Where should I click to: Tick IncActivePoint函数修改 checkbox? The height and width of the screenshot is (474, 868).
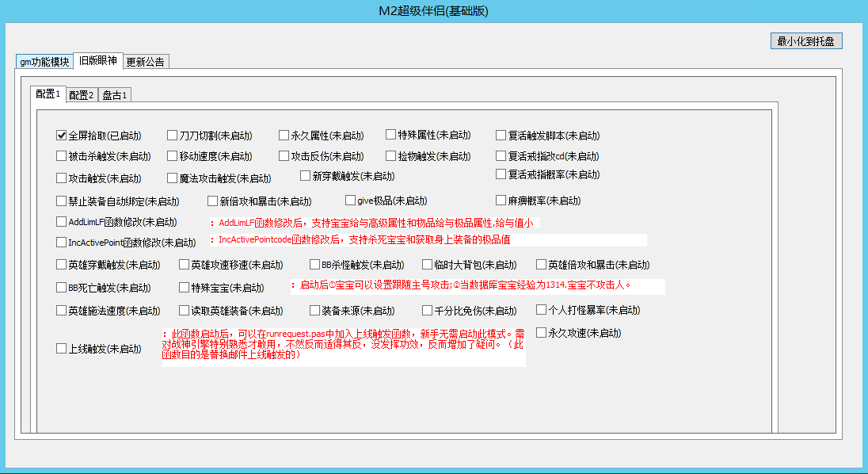pyautogui.click(x=62, y=243)
